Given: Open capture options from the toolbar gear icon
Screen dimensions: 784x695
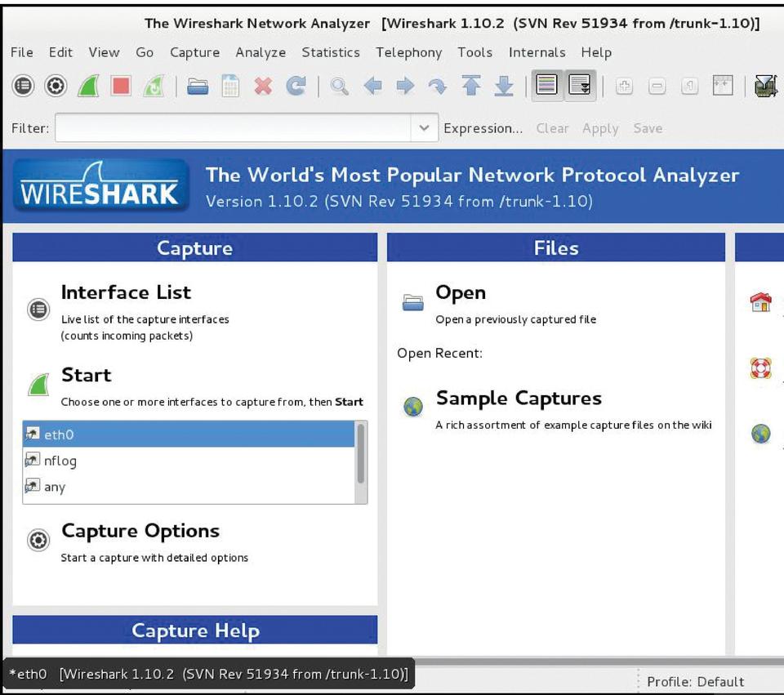Looking at the screenshot, I should [x=56, y=86].
